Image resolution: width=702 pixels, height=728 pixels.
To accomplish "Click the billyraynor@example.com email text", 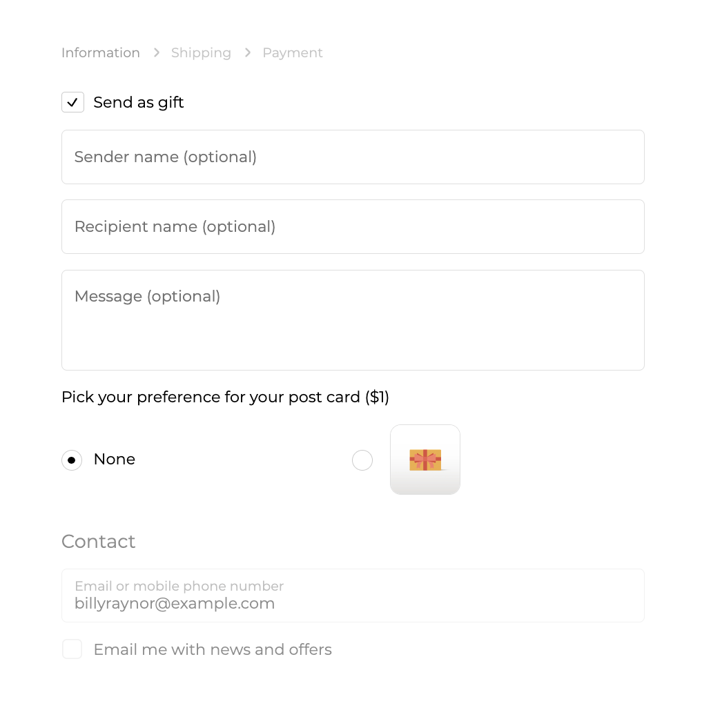I will (x=175, y=604).
